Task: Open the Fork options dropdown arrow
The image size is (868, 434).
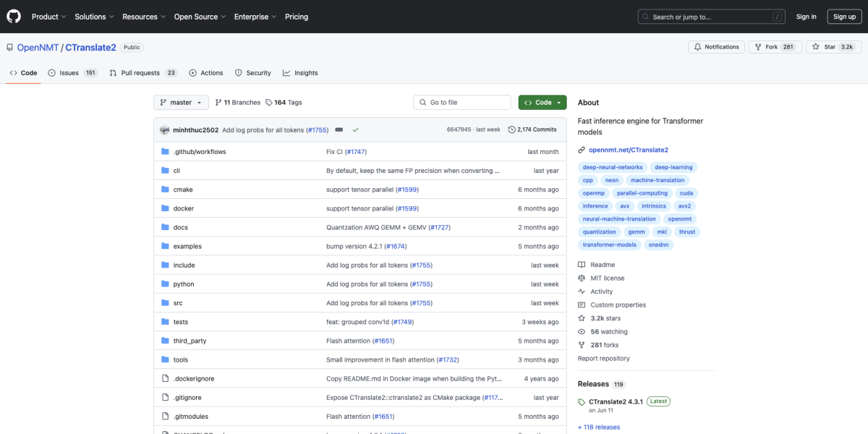Action: click(788, 47)
